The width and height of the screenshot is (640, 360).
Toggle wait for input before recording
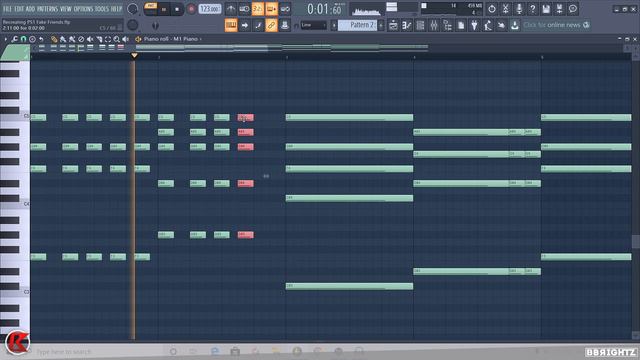click(244, 9)
